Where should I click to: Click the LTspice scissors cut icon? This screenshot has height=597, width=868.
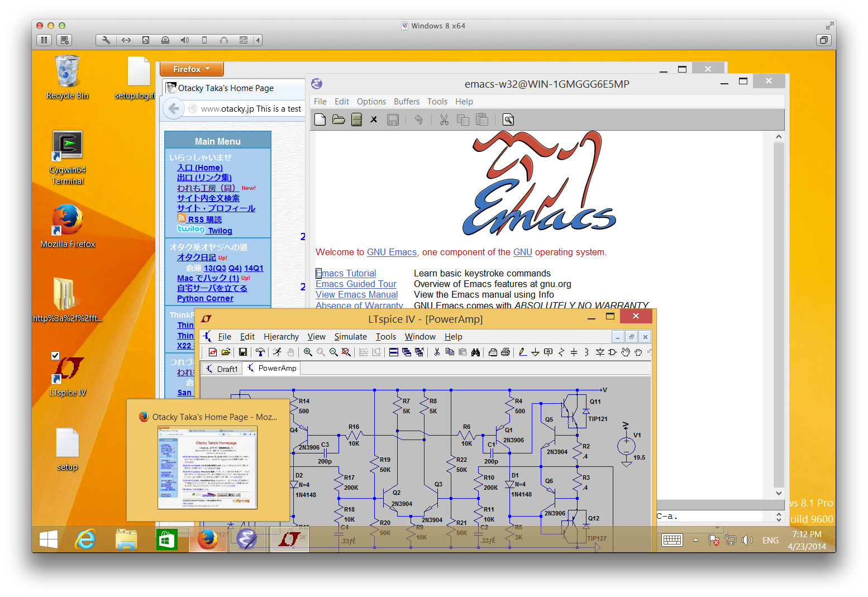point(437,352)
